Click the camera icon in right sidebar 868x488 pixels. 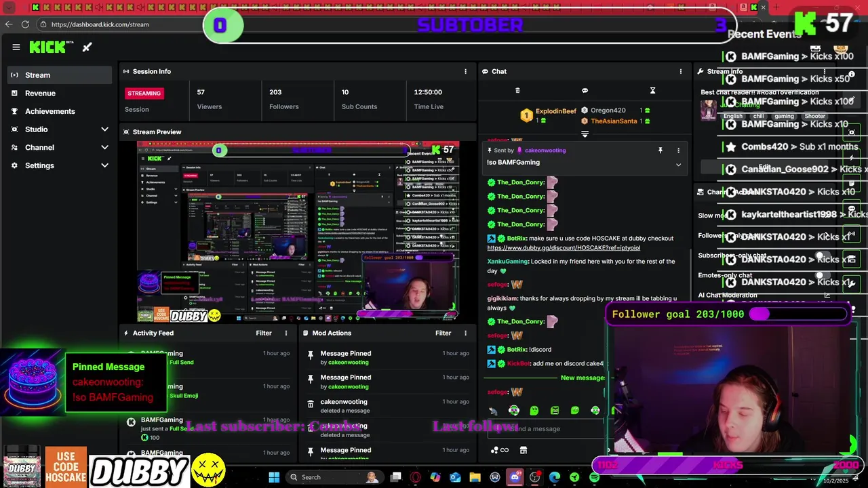click(x=852, y=132)
